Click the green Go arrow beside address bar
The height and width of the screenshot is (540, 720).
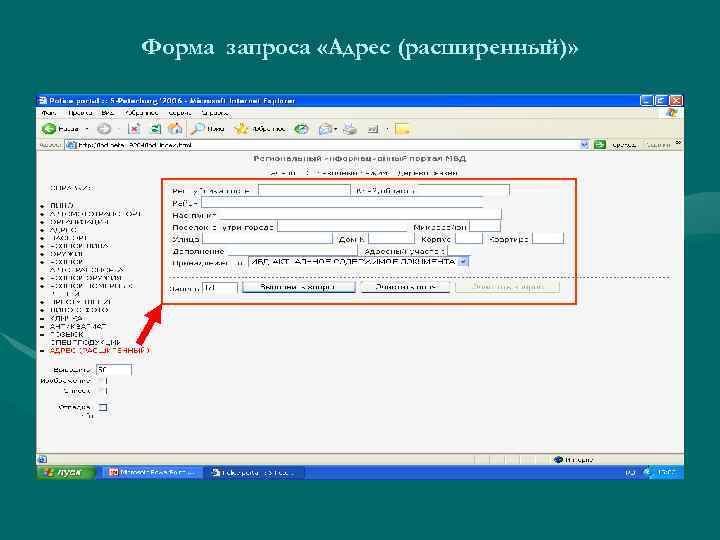pyautogui.click(x=600, y=145)
